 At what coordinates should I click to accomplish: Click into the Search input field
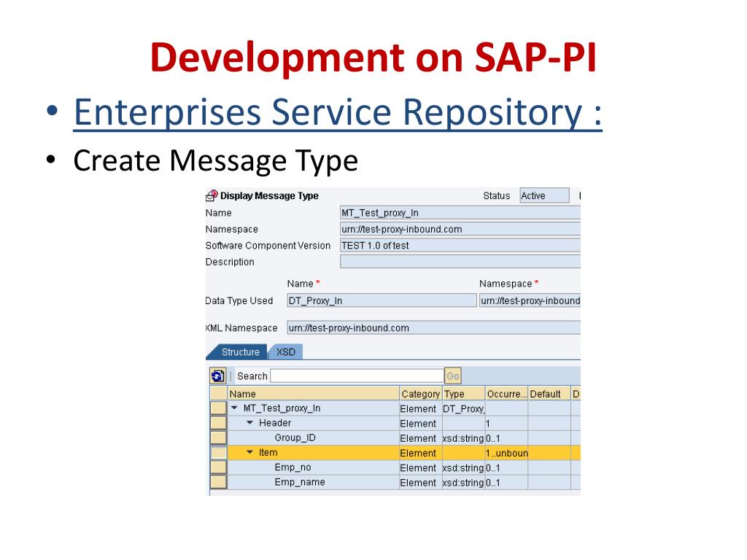(x=357, y=376)
